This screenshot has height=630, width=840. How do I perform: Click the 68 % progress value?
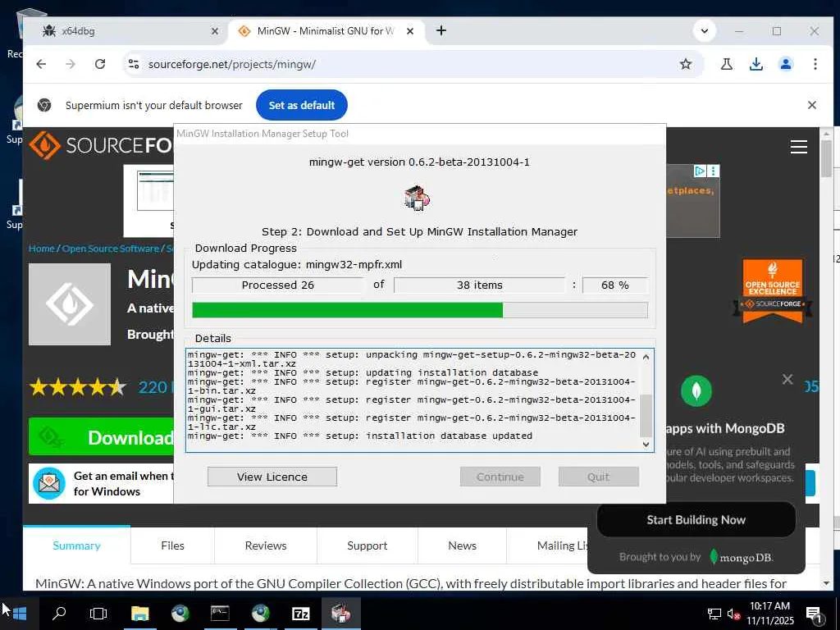pos(615,285)
